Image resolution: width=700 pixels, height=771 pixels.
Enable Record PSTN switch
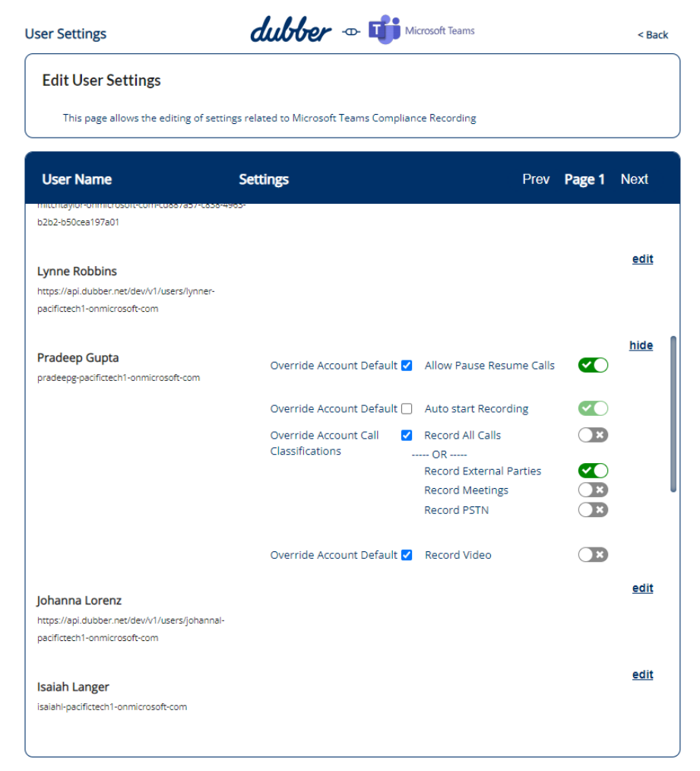(x=593, y=510)
